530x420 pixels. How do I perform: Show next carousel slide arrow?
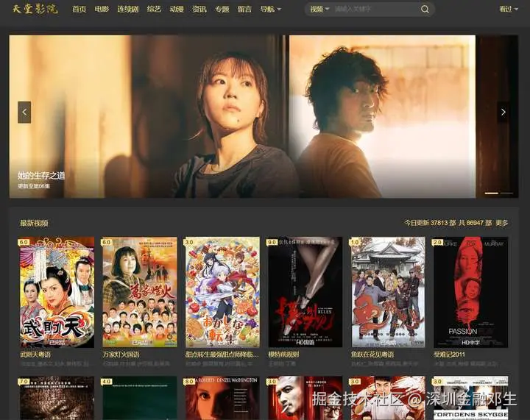point(503,112)
